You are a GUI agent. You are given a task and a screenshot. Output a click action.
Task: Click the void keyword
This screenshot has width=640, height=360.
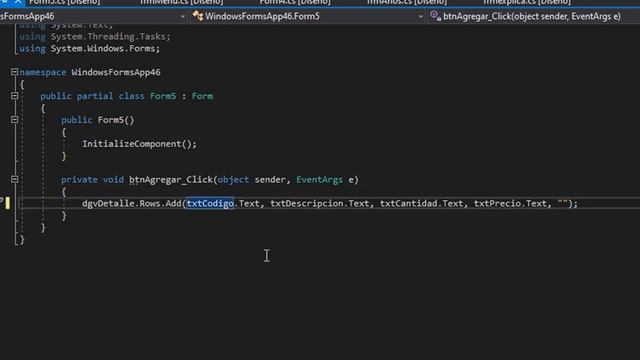pyautogui.click(x=113, y=180)
